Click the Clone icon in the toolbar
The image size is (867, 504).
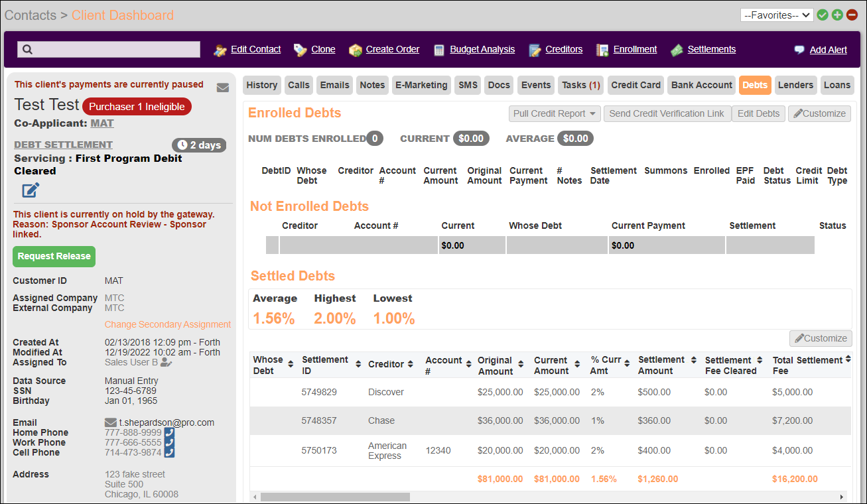299,49
